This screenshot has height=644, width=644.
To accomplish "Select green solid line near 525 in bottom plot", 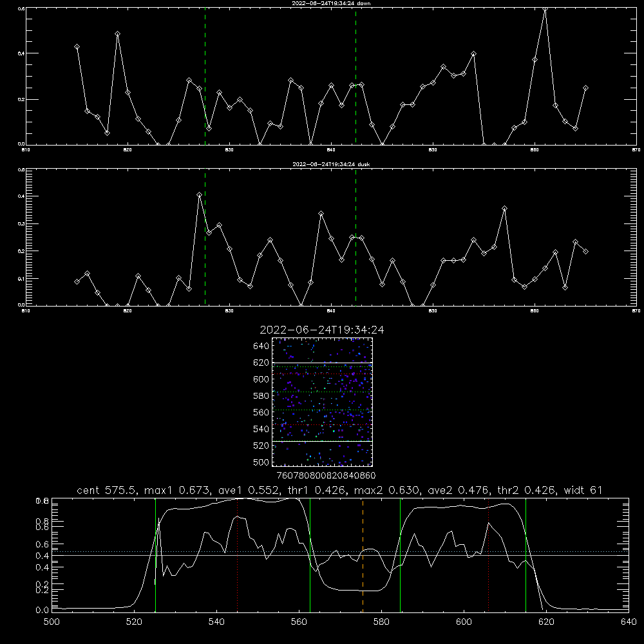I will click(155, 555).
